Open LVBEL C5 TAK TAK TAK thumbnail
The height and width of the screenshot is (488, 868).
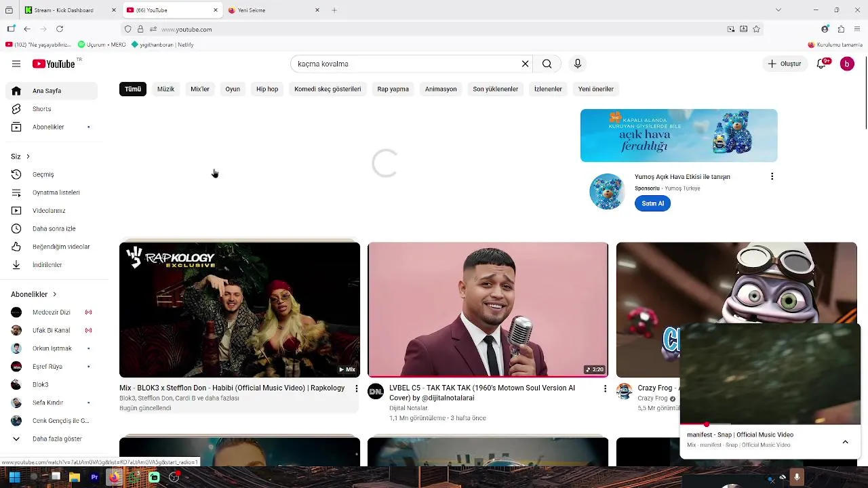pos(488,310)
